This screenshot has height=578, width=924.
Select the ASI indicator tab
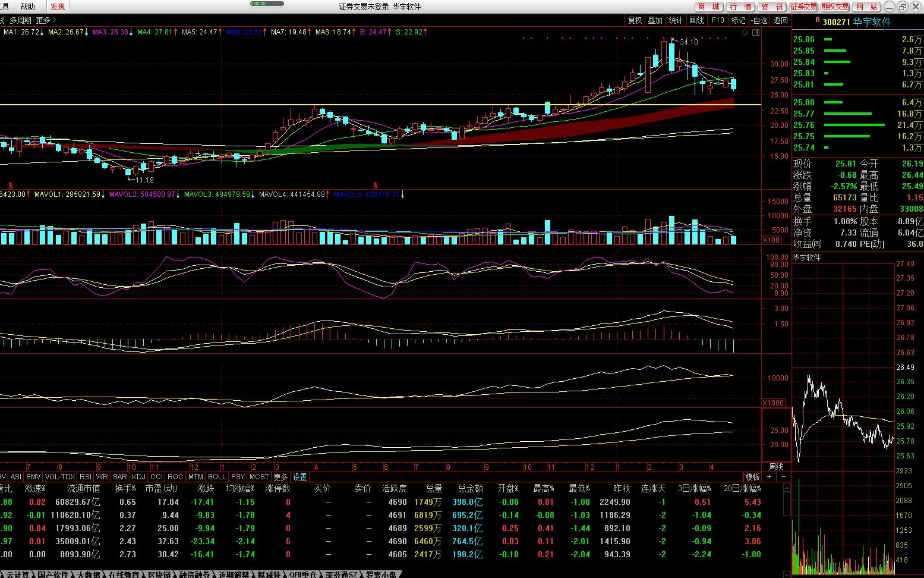tap(16, 477)
